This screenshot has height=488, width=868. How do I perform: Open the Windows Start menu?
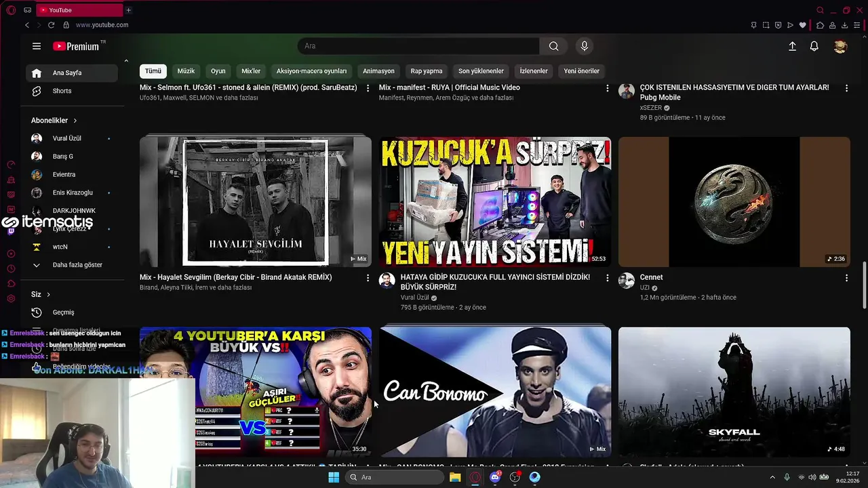tap(334, 477)
